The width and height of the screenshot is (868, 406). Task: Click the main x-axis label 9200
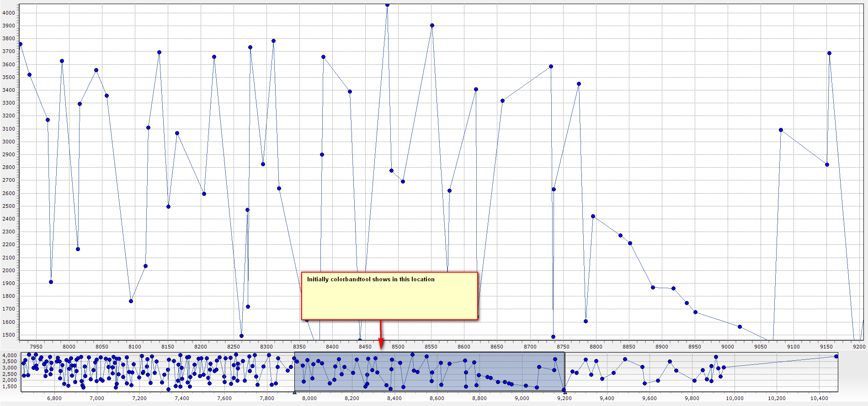click(859, 347)
